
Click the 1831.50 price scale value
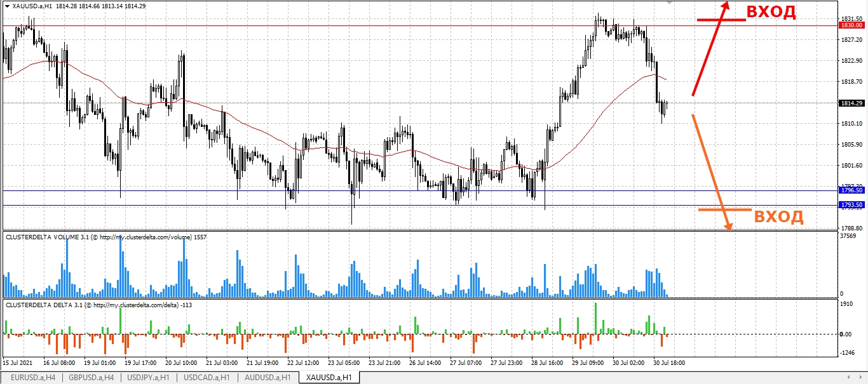coord(850,19)
